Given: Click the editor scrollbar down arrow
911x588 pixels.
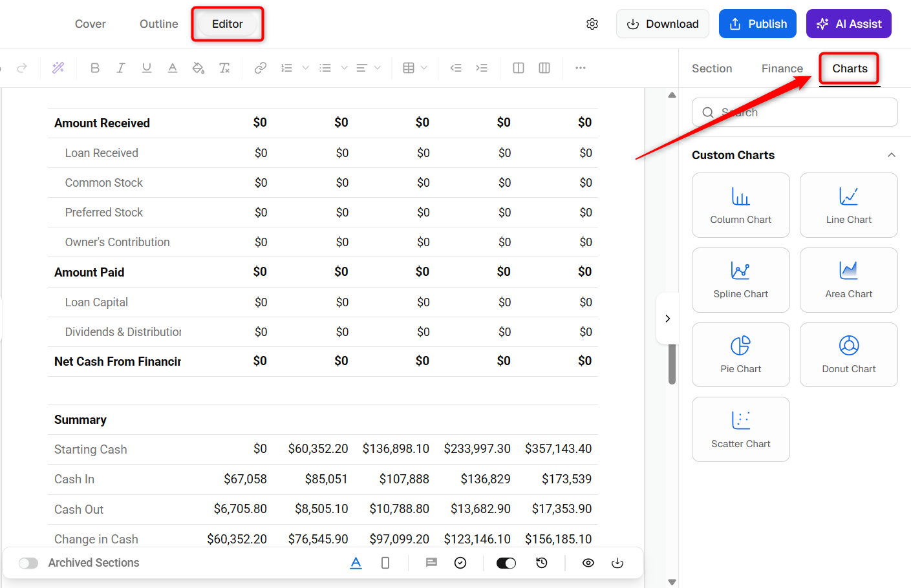Looking at the screenshot, I should (672, 582).
